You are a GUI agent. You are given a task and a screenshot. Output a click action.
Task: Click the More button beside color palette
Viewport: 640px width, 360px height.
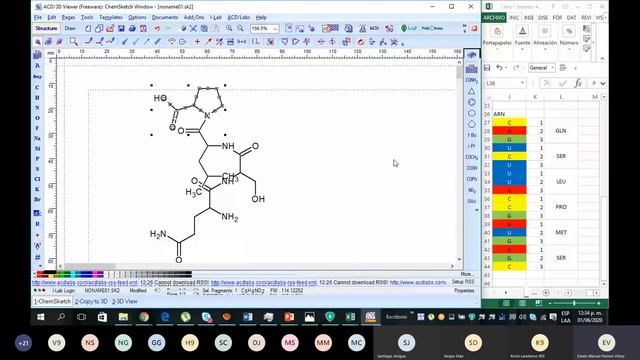466,274
